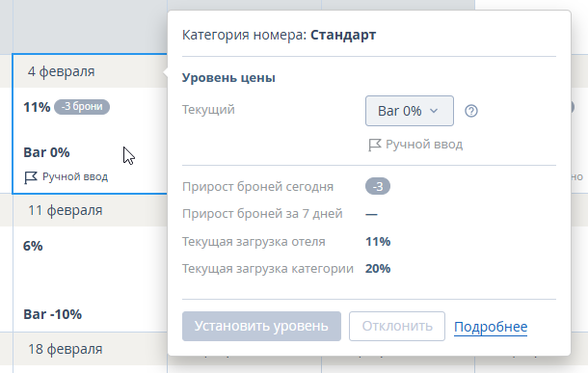This screenshot has height=373, width=588.
Task: Click the Текущая загрузка категории label
Action: pyautogui.click(x=268, y=269)
